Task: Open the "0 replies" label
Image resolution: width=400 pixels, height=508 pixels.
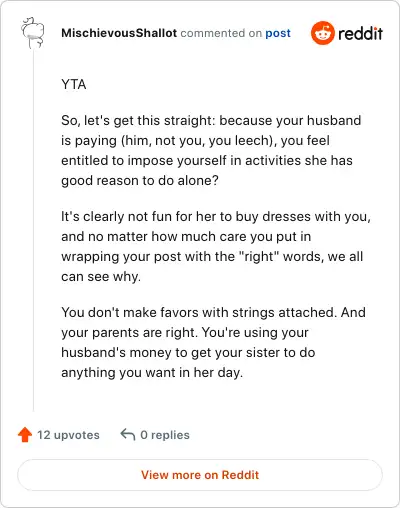Action: point(165,435)
